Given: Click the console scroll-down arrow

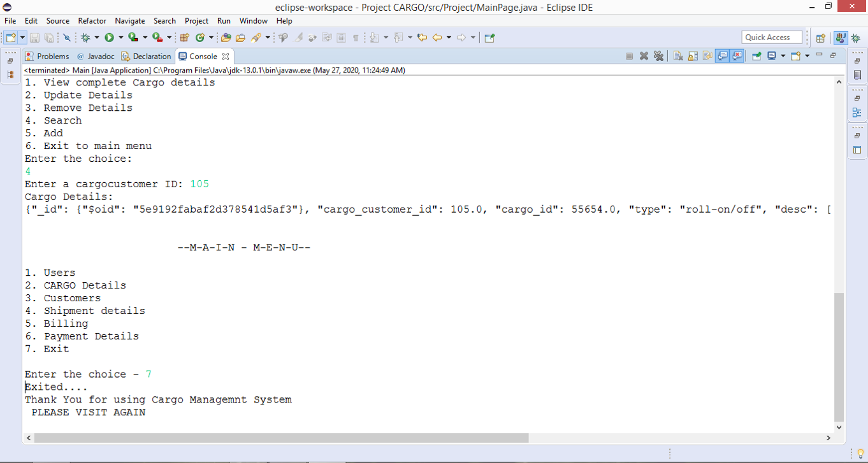Looking at the screenshot, I should click(839, 427).
